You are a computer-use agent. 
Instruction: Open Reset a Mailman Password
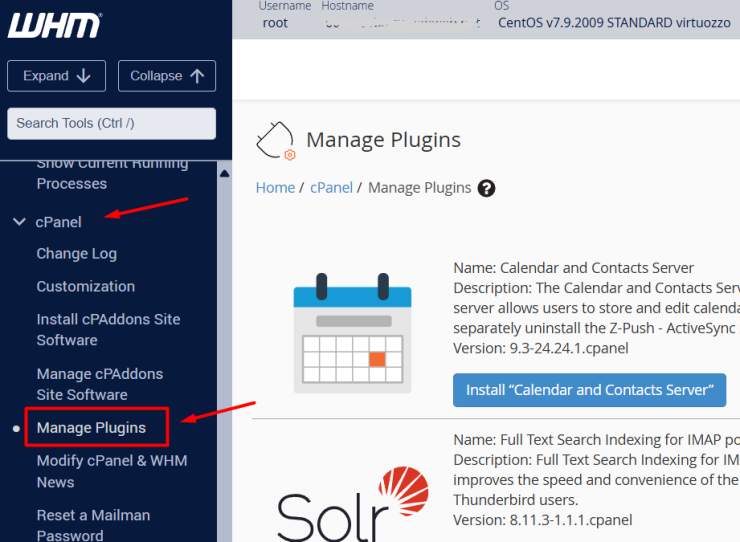[93, 525]
